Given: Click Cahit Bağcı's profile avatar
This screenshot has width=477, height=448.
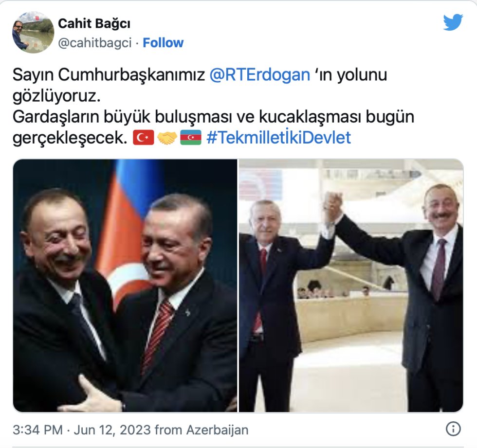Looking at the screenshot, I should (x=33, y=33).
